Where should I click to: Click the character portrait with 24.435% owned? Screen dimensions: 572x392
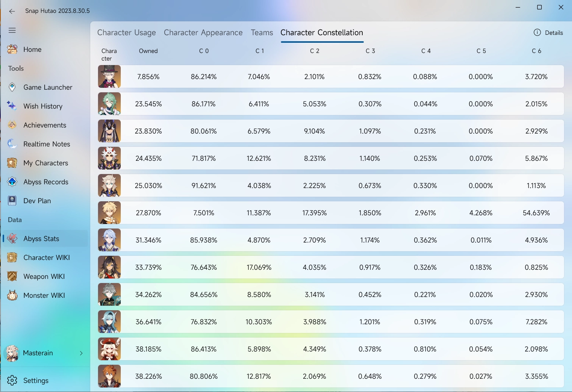[x=109, y=158]
